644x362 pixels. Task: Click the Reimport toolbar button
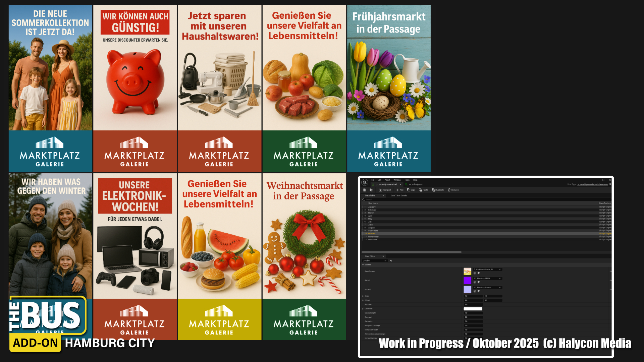coord(385,190)
